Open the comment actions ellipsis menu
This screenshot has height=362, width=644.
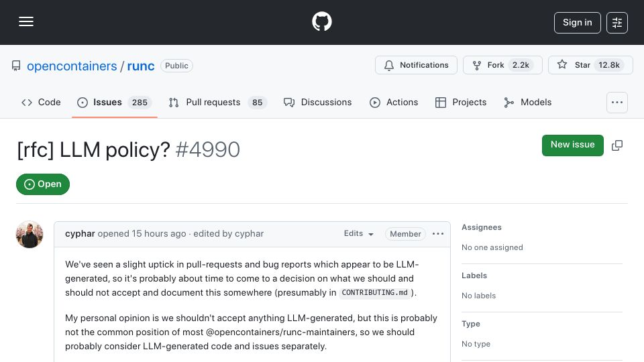[438, 233]
